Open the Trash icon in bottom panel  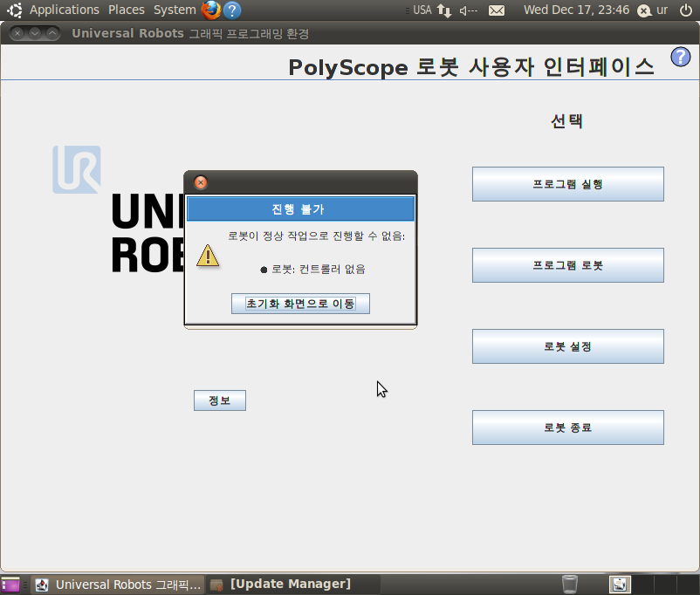(570, 585)
